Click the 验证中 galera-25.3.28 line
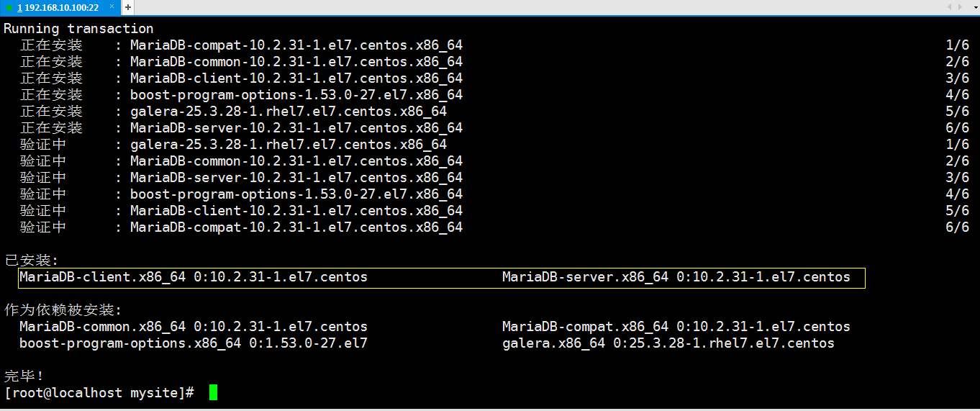 pyautogui.click(x=495, y=145)
